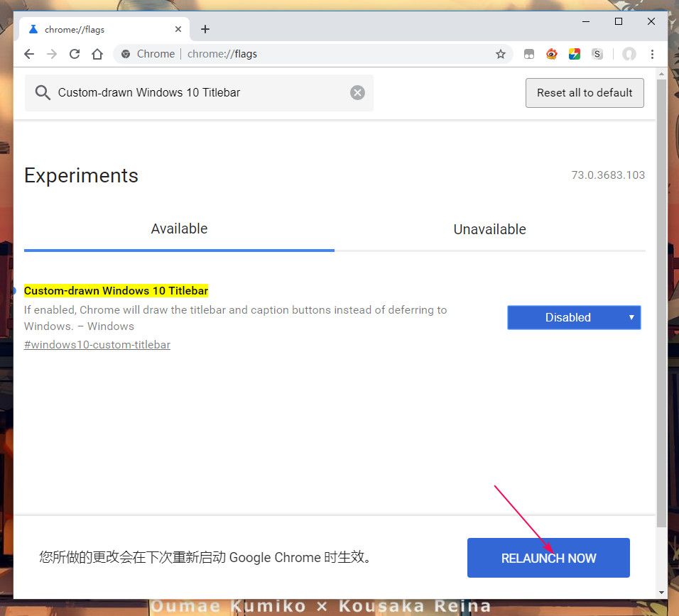Reload the chrome://flags page
This screenshot has width=679, height=616.
click(75, 54)
